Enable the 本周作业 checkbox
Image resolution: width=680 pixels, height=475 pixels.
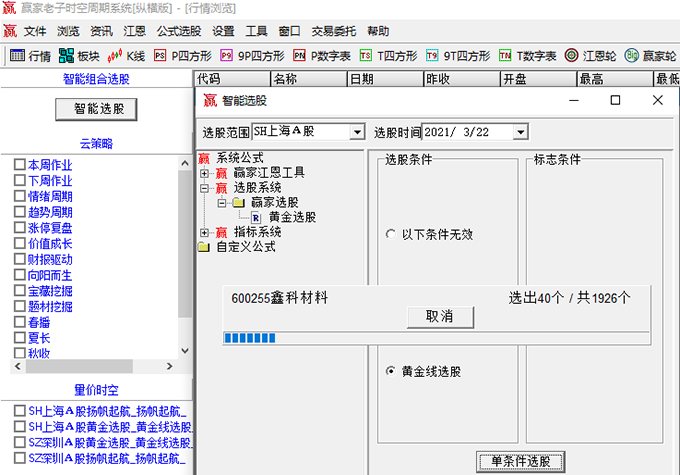pyautogui.click(x=20, y=165)
